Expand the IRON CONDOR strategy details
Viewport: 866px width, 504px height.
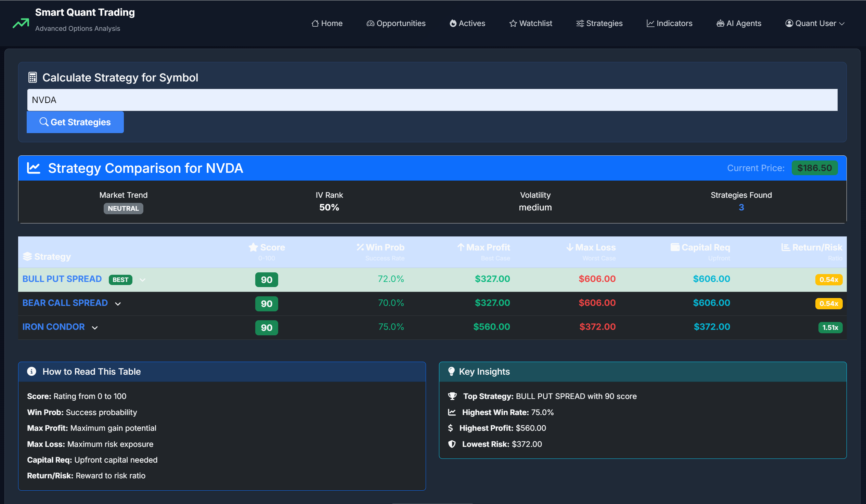[x=95, y=327]
